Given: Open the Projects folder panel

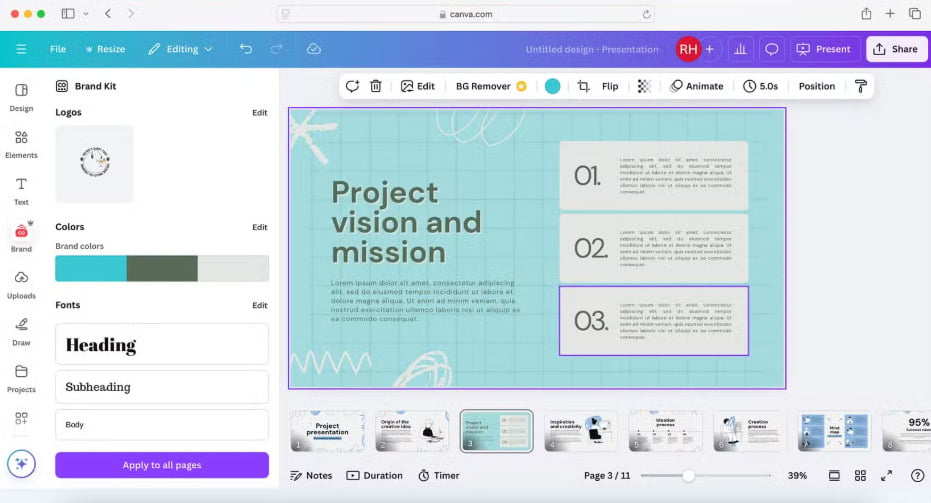Looking at the screenshot, I should click(x=21, y=379).
